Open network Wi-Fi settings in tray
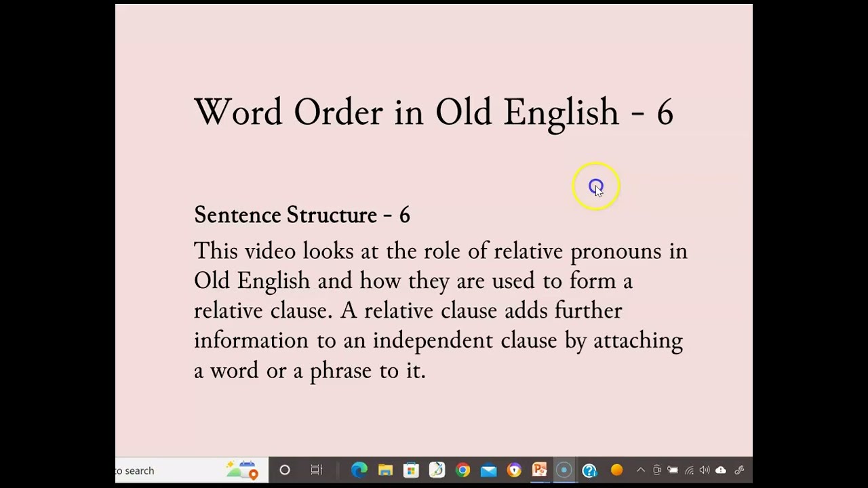Screen dimensions: 868x488 pyautogui.click(x=690, y=470)
